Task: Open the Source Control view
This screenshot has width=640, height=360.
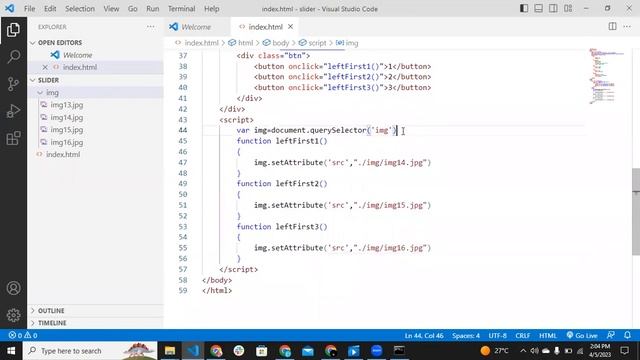Action: (x=13, y=84)
